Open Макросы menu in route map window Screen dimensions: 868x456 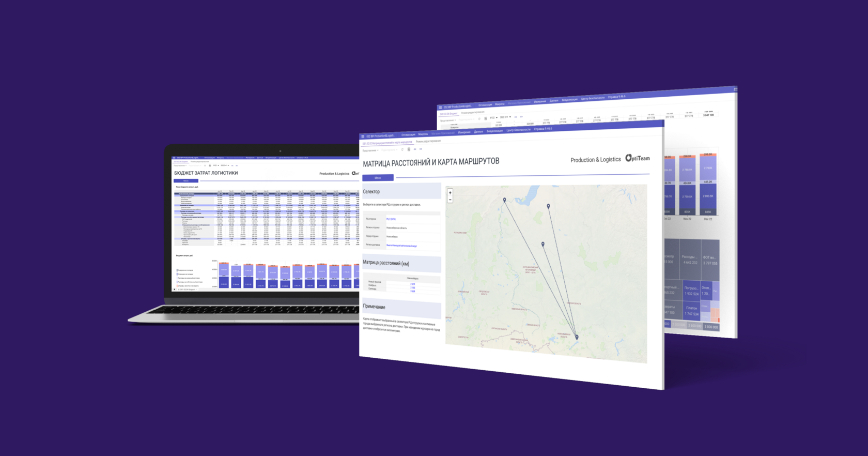point(423,134)
